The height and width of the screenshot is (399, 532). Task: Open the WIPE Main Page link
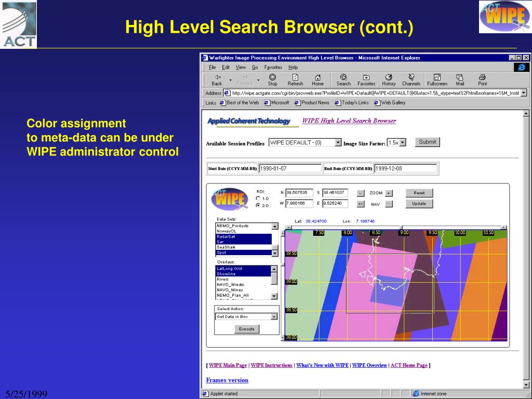(x=228, y=365)
